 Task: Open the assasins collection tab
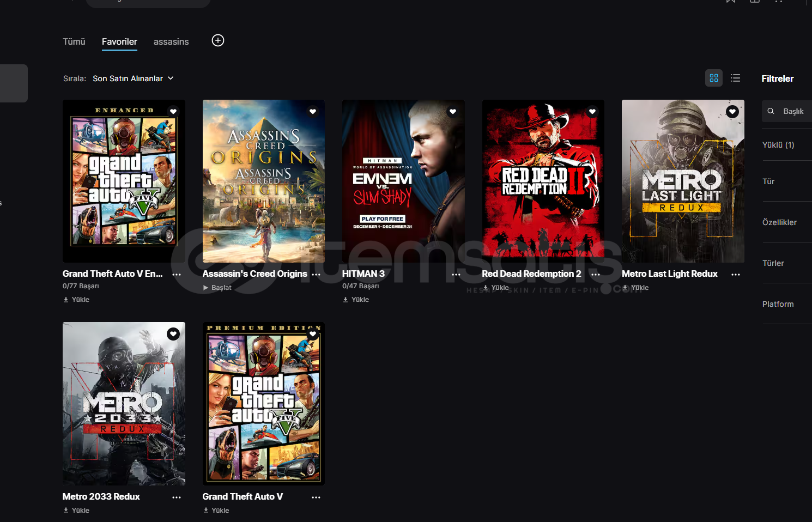pos(171,41)
